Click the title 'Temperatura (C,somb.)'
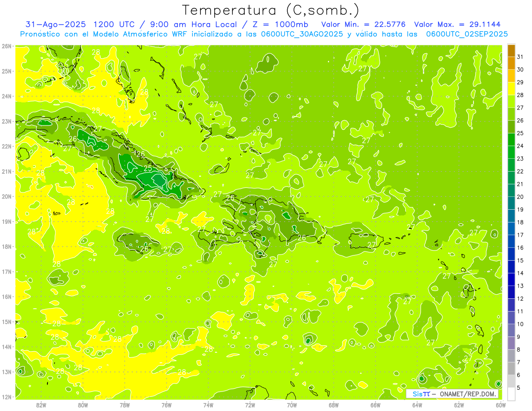The image size is (532, 411). (271, 10)
